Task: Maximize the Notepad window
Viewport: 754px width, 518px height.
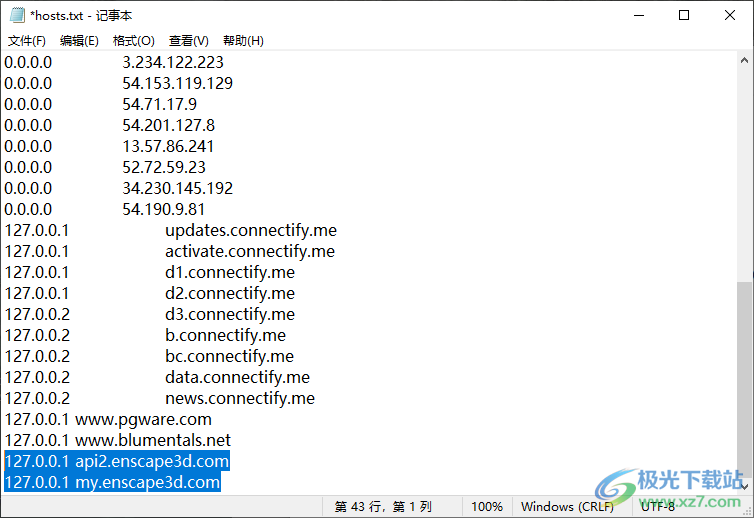Action: tap(684, 15)
